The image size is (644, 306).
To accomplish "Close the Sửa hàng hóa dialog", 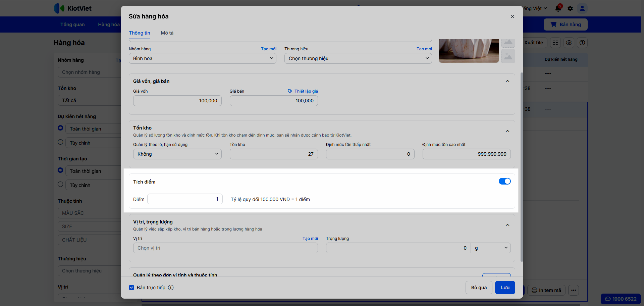I will (x=512, y=16).
